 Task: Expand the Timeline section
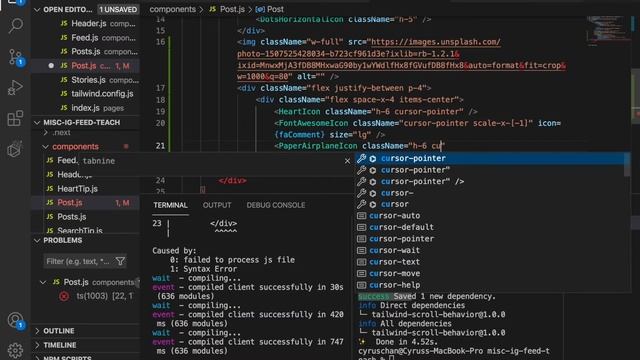[37, 345]
